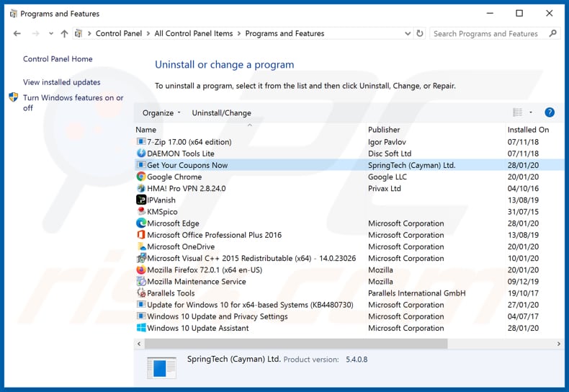This screenshot has width=569, height=392.
Task: Select Microsoft OneDrive row text
Action: pyautogui.click(x=181, y=246)
